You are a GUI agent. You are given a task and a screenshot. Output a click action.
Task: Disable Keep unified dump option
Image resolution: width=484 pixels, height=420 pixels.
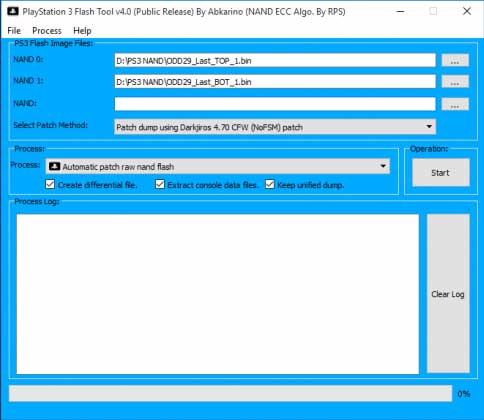[x=270, y=184]
